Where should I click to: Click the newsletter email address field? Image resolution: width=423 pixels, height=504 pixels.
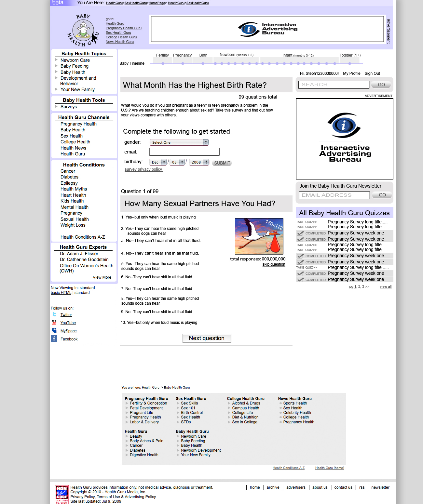coord(334,195)
